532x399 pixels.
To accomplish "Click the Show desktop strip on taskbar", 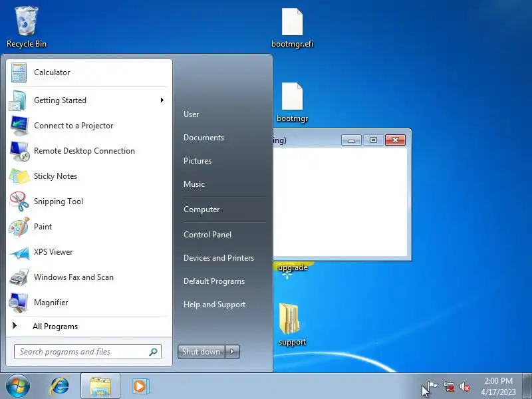I will pyautogui.click(x=527, y=386).
